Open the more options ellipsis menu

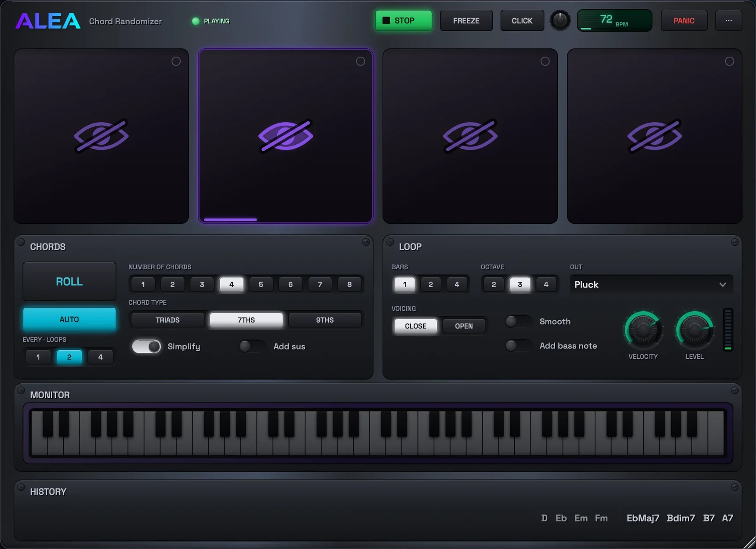click(729, 21)
